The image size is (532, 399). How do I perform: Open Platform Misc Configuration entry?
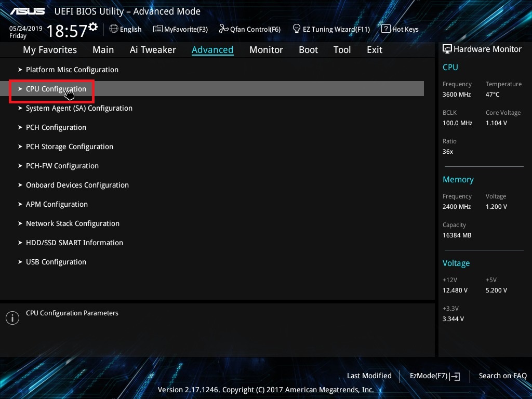point(72,70)
